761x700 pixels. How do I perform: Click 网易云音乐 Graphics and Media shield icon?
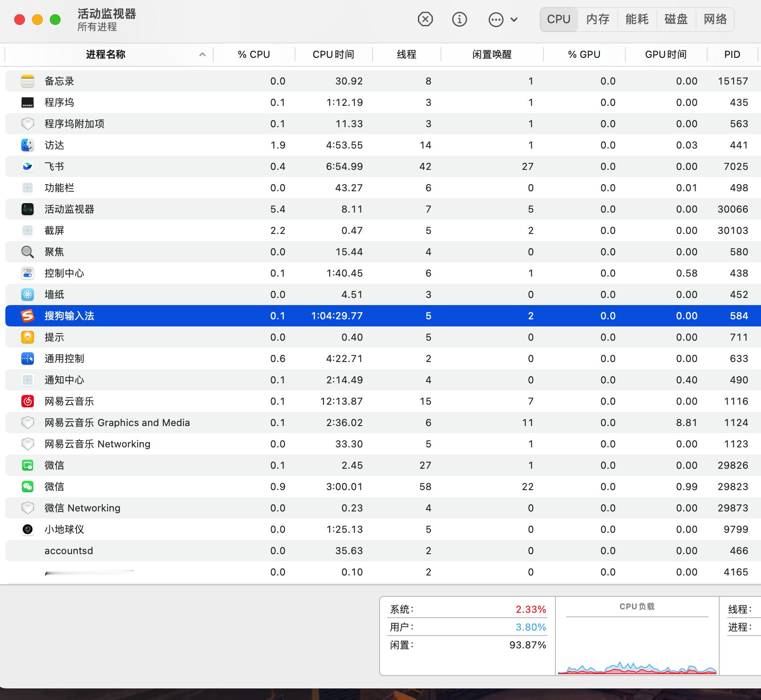click(28, 422)
